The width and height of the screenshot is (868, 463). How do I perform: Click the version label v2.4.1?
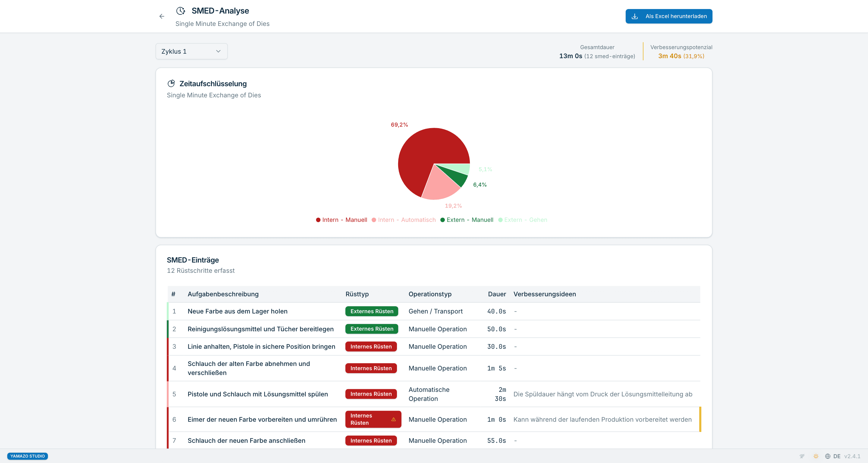point(852,456)
